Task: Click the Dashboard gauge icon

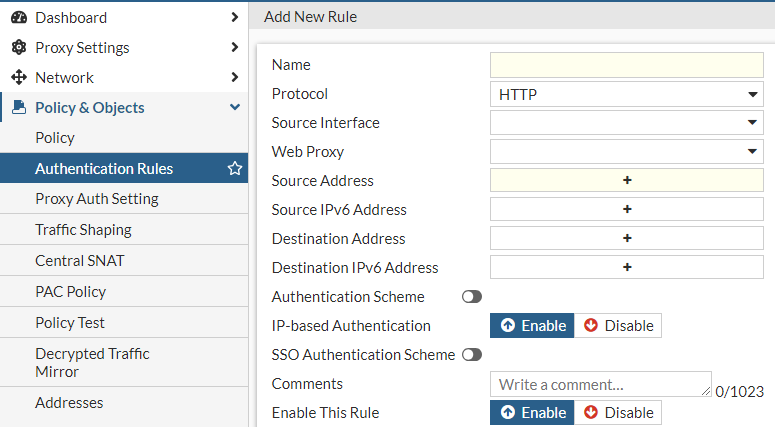Action: 18,17
